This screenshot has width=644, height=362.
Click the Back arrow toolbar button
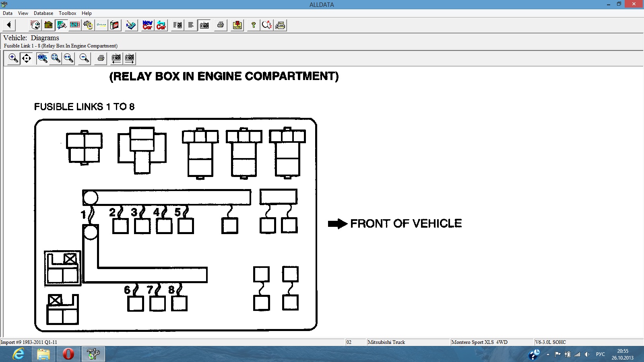tap(9, 25)
